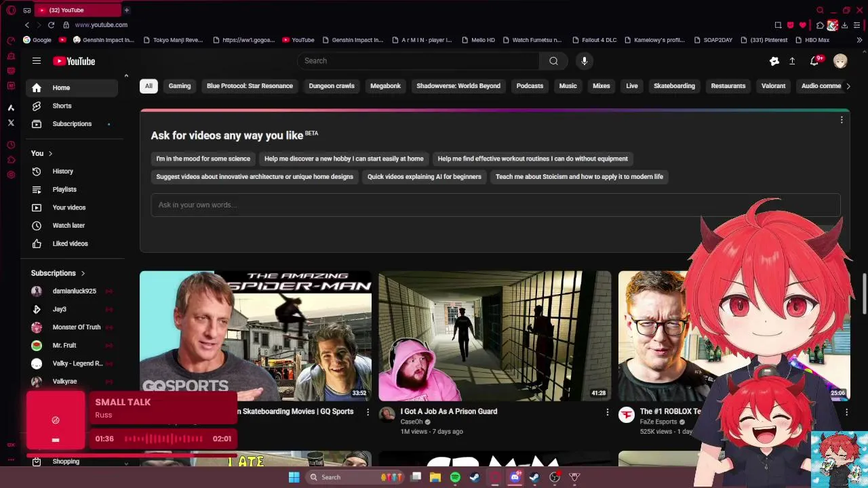Start voice search with microphone
Image resolution: width=868 pixels, height=488 pixels.
coord(584,61)
